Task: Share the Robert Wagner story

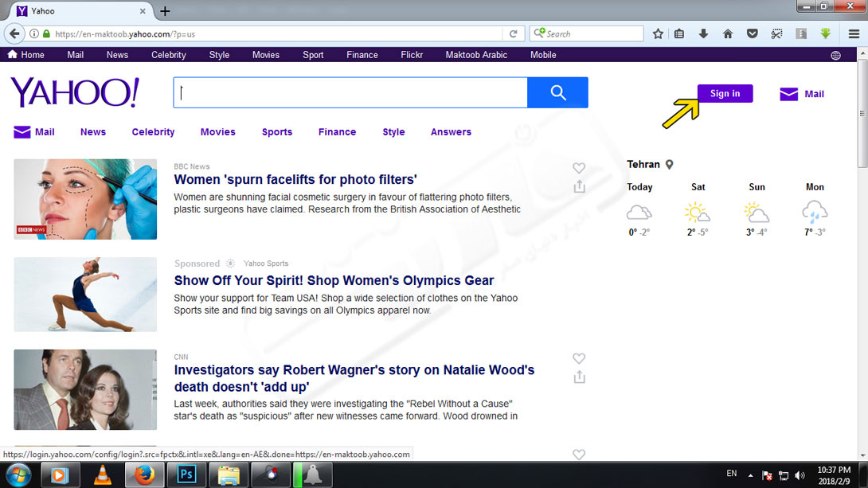Action: 579,377
